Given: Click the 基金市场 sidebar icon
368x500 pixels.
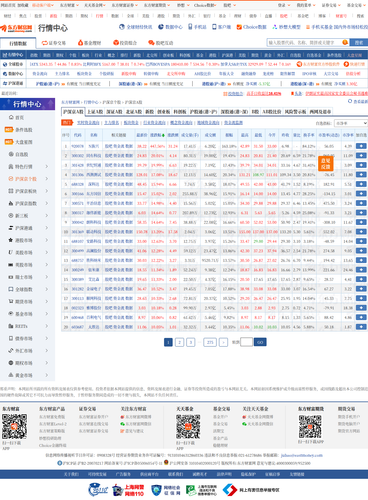Looking at the screenshot, I should 11,314.
